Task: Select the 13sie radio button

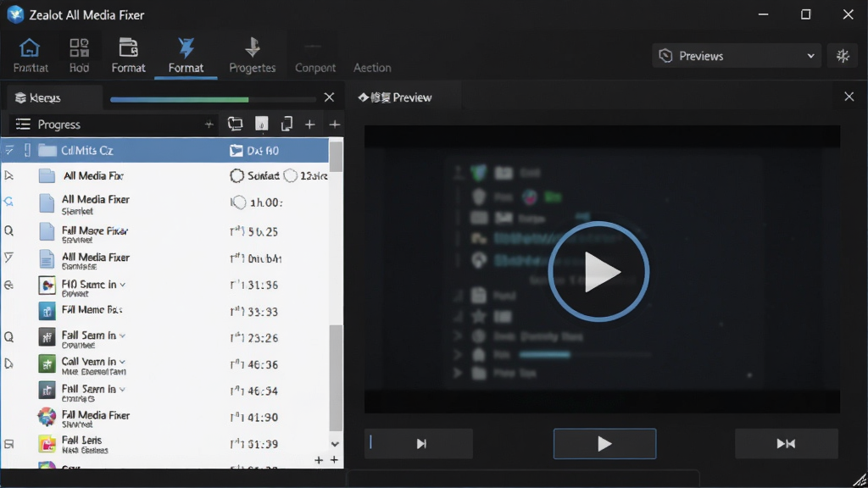Action: (290, 175)
